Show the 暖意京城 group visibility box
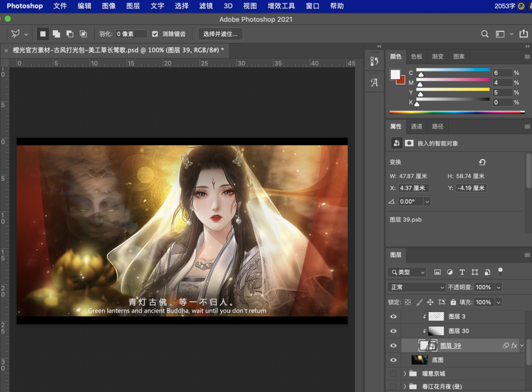532x392 pixels. [x=394, y=374]
